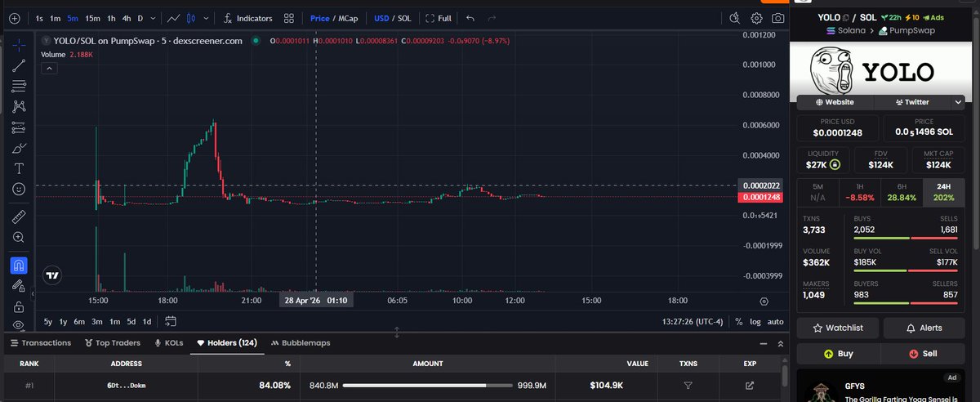Toggle hide all drawings eye icon
The height and width of the screenshot is (402, 980).
(18, 324)
